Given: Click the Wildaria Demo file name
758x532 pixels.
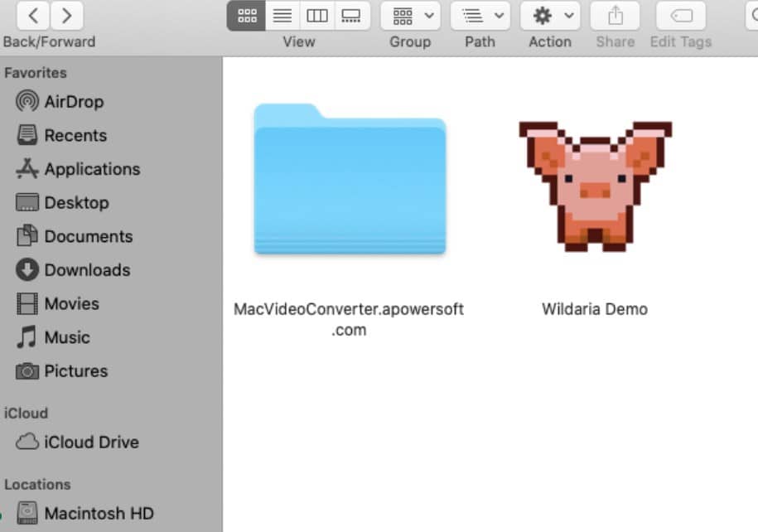Looking at the screenshot, I should coord(595,309).
